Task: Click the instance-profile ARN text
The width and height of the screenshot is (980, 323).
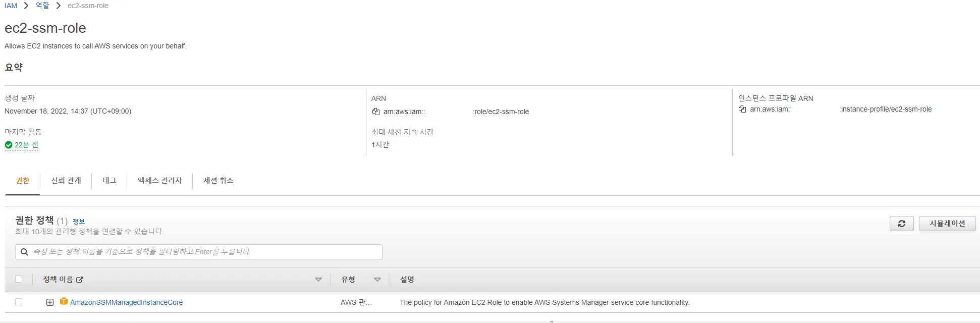Action: coord(841,109)
